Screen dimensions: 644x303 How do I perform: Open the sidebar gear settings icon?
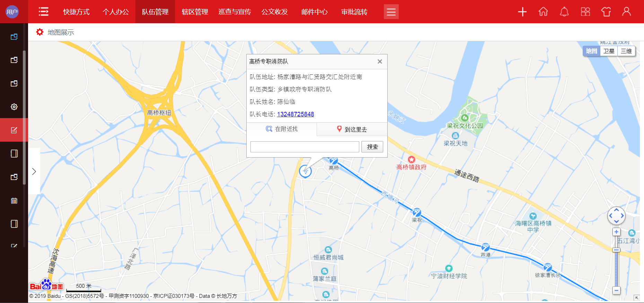[14, 107]
